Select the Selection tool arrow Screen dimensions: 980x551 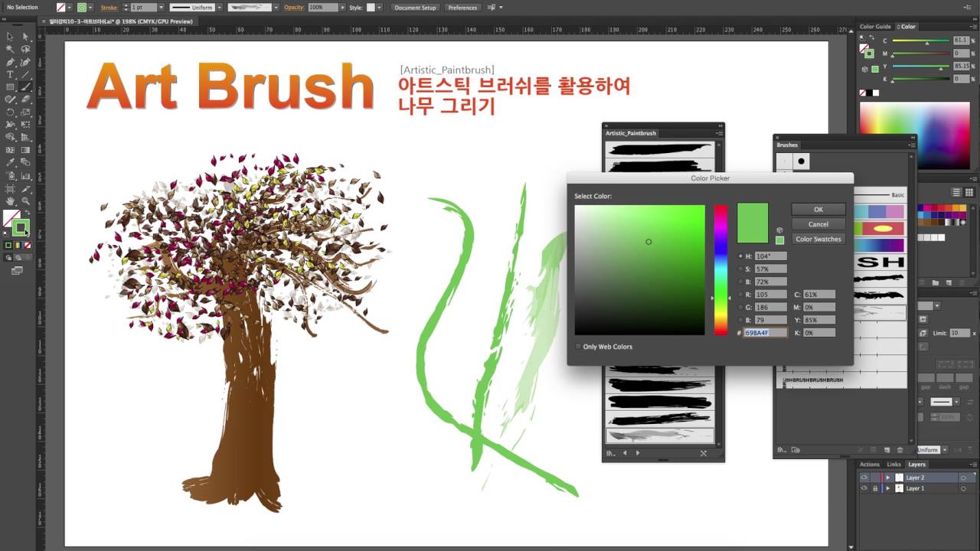(x=10, y=37)
